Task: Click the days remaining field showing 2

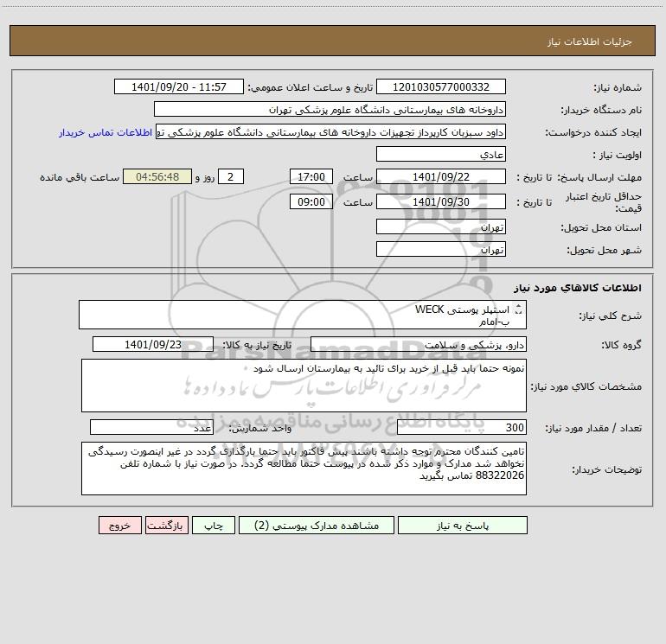Action: 231,176
